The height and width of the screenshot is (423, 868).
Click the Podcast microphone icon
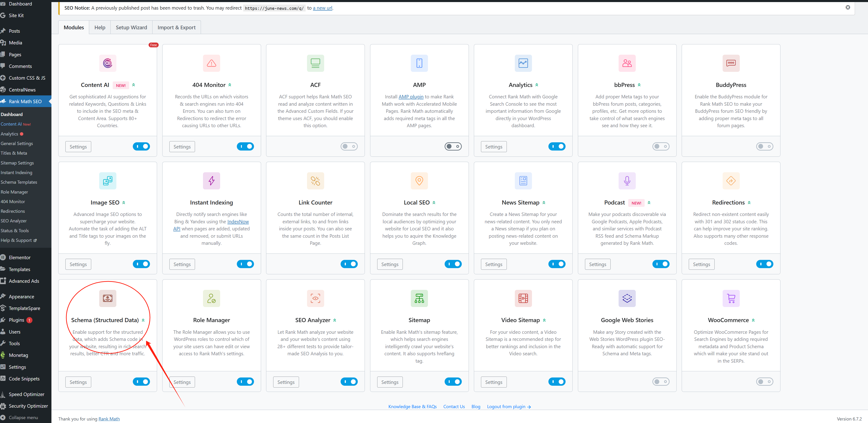[627, 181]
